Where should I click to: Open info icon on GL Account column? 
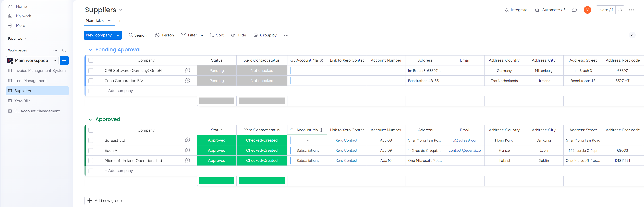pos(322,60)
